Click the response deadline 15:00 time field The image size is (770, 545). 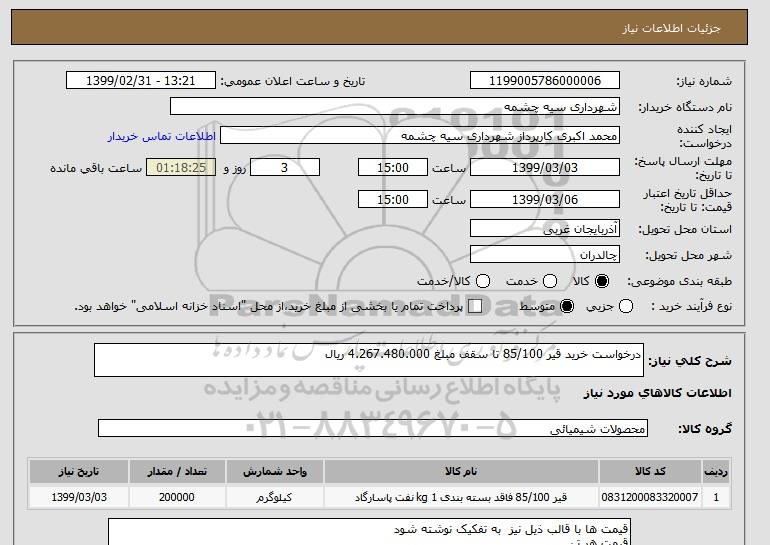click(x=393, y=167)
